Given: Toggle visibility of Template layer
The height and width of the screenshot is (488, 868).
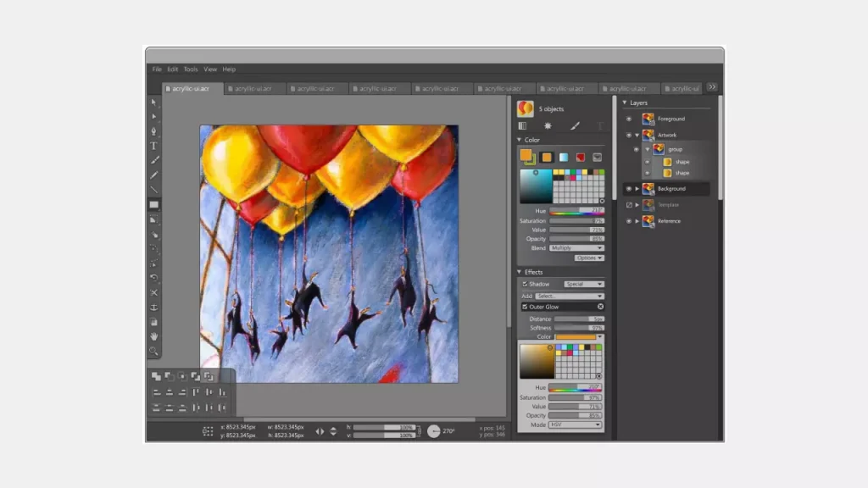Looking at the screenshot, I should (629, 205).
